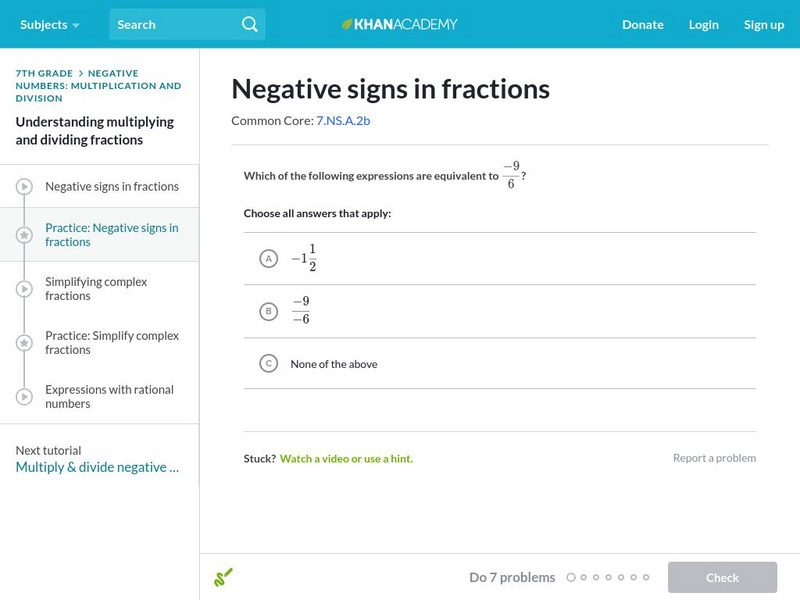Open the green scratchpad pencil tool

(223, 577)
